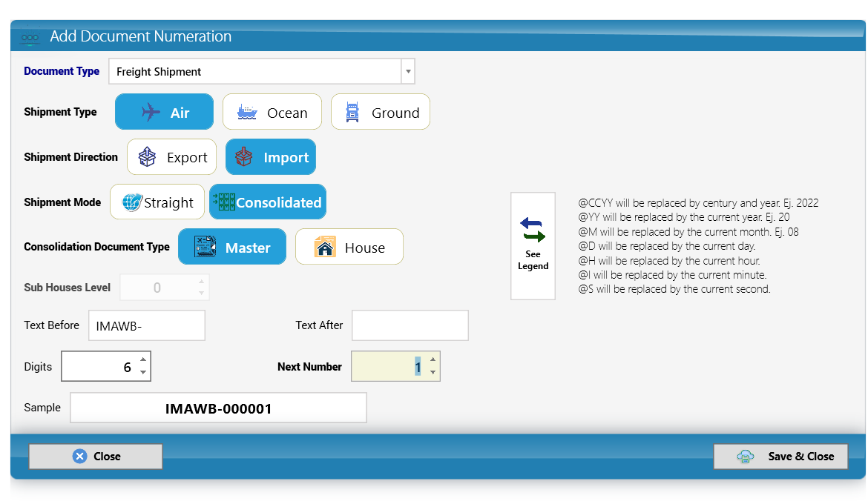Switch shipment mode to Consolidated
The width and height of the screenshot is (868, 504).
(x=267, y=202)
